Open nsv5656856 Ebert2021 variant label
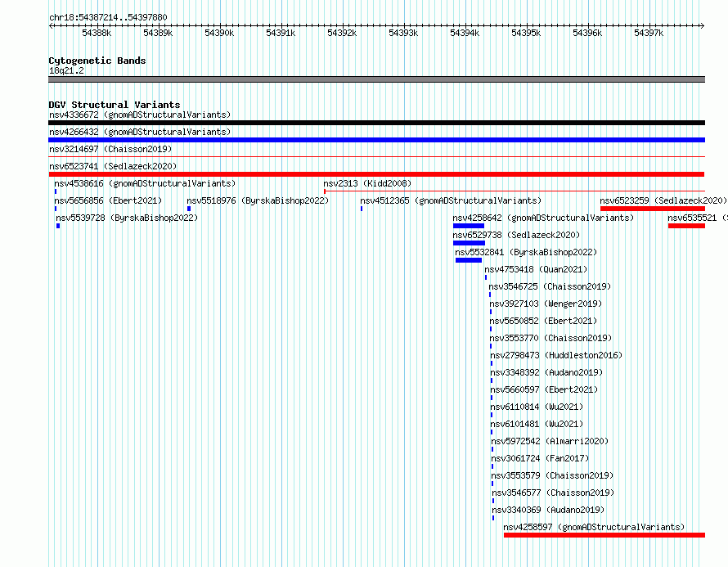 108,200
